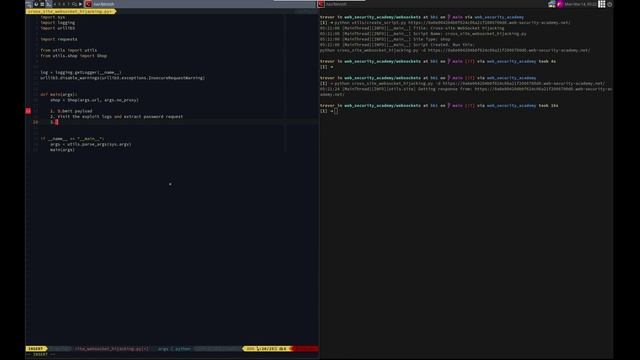The image size is (640, 360).
Task: Click the filename in the vim statusline
Action: click(112, 349)
